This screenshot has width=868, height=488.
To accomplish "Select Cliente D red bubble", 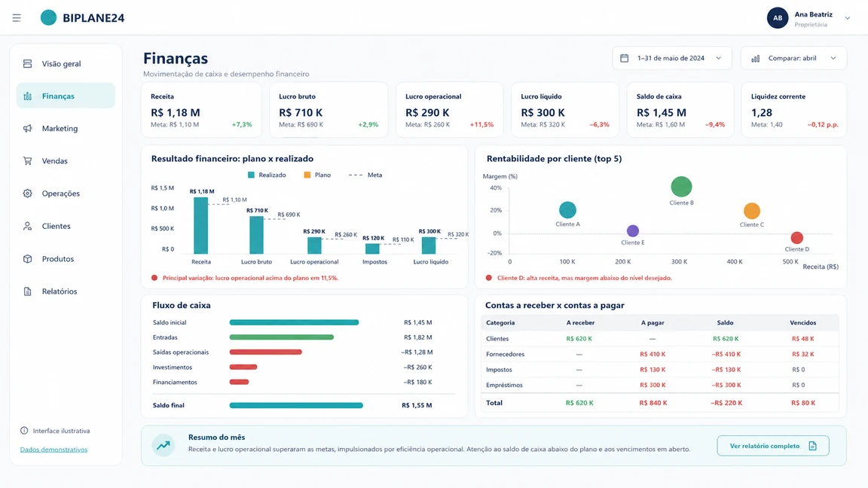I will pyautogui.click(x=796, y=238).
